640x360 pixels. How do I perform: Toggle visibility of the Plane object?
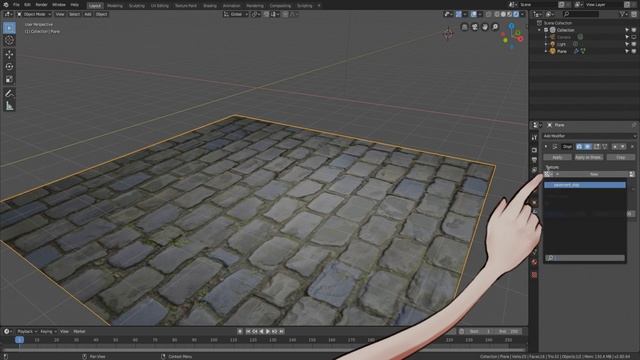click(x=634, y=51)
